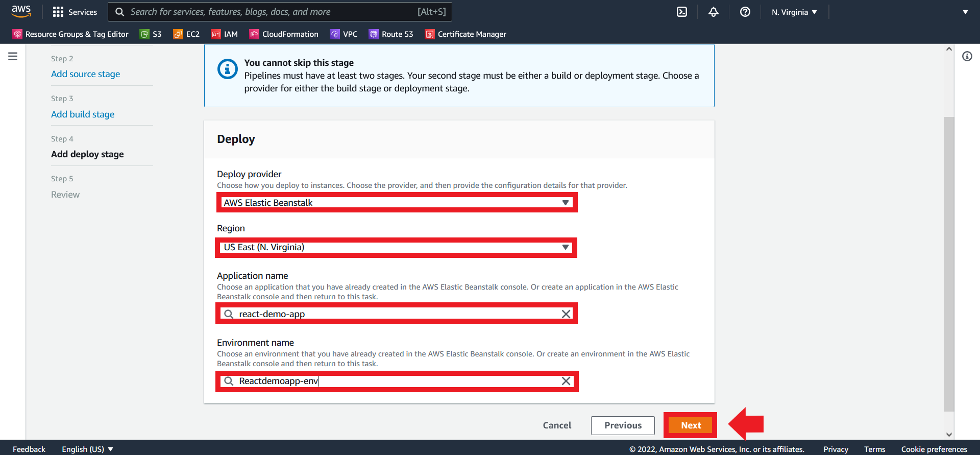This screenshot has height=455, width=980.
Task: Click the Previous button
Action: click(x=623, y=425)
